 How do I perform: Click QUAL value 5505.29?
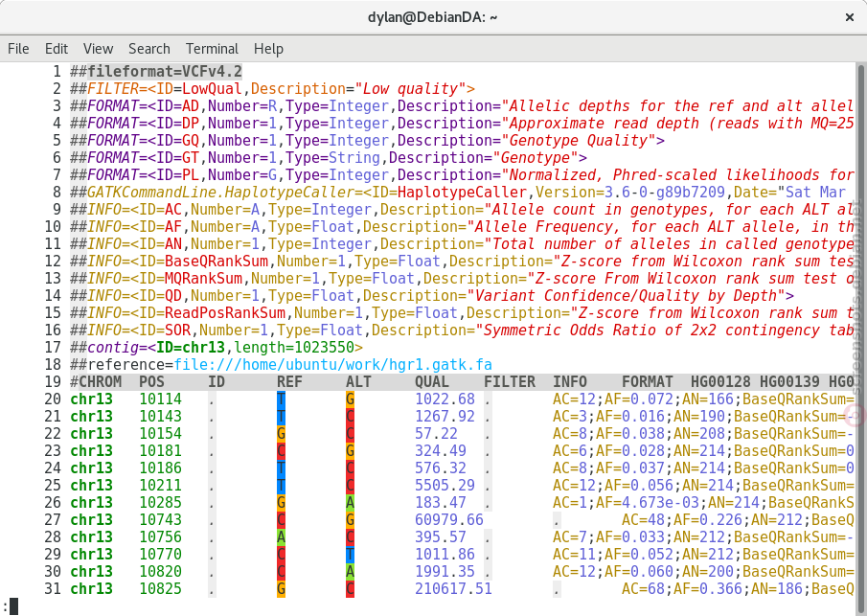(445, 485)
